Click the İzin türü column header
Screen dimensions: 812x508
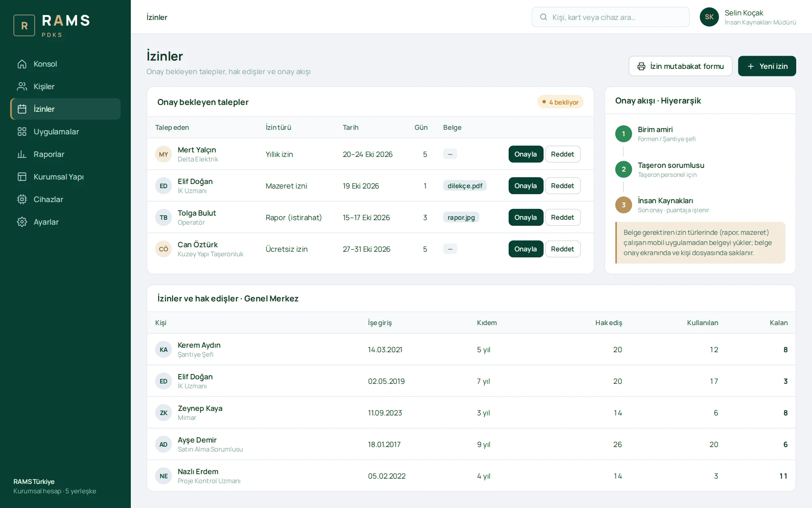click(279, 128)
